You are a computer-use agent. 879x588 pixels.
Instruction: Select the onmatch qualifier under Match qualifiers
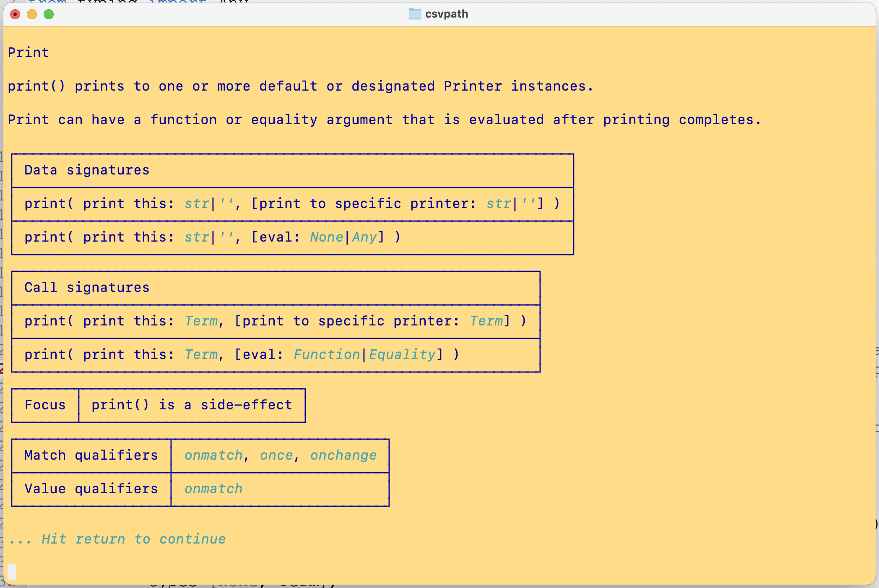coord(213,455)
